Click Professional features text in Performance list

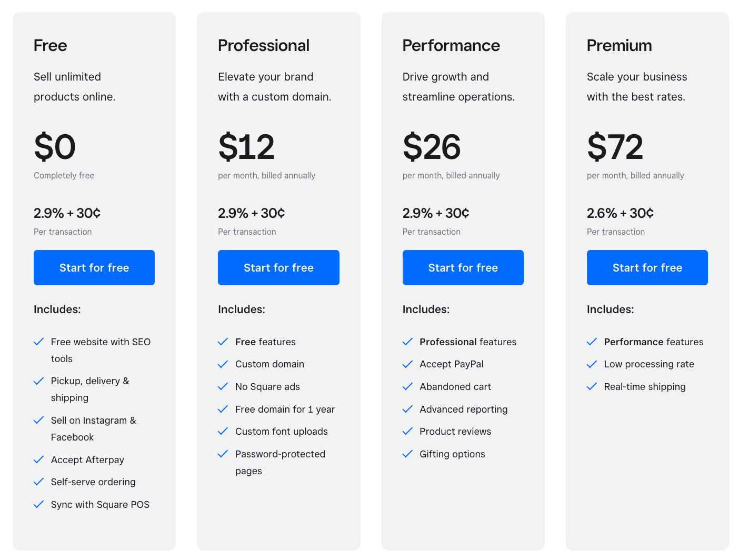coord(468,342)
